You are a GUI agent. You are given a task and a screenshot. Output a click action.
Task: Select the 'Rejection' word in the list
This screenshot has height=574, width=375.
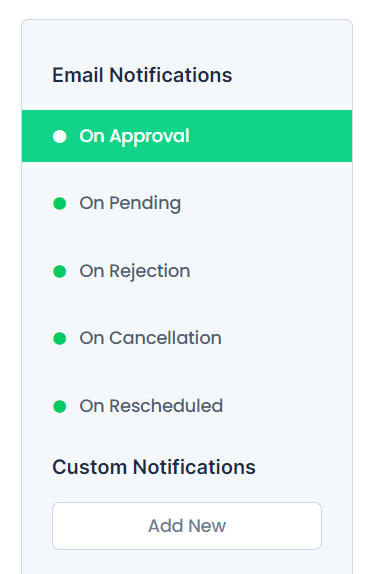tap(150, 272)
